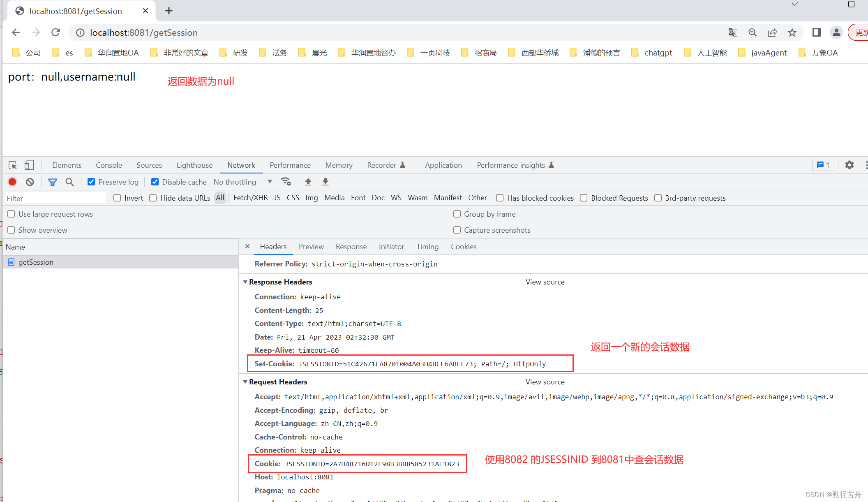This screenshot has width=868, height=502.
Task: Open DevTools settings gear
Action: 850,165
